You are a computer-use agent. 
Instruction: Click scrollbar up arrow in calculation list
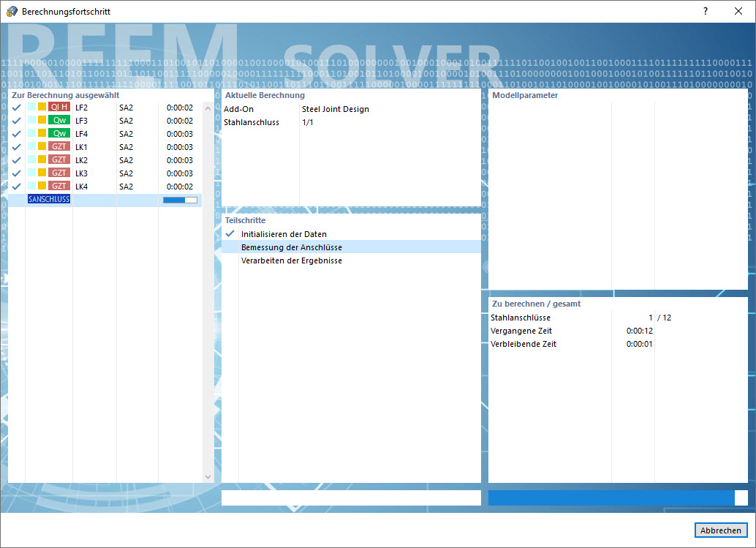[x=208, y=108]
